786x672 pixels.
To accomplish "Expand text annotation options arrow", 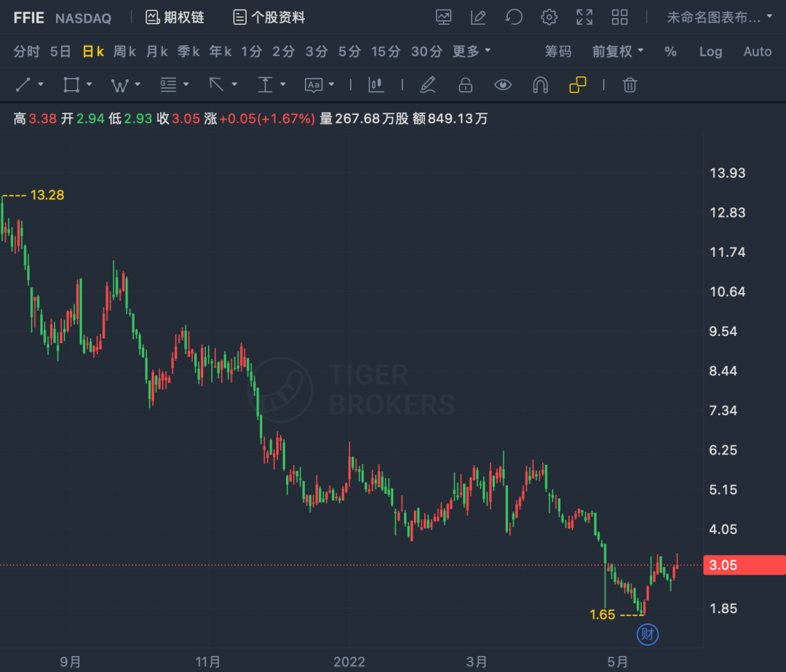I will click(331, 84).
